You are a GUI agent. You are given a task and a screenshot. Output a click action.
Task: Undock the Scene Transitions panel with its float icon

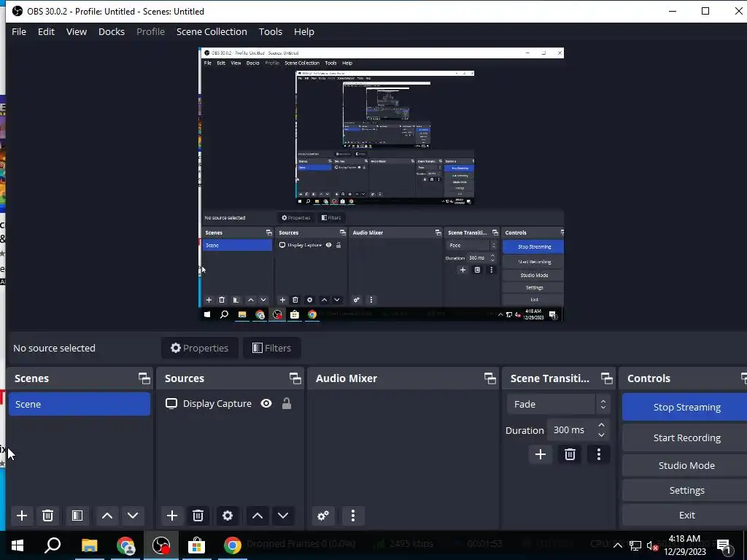click(x=607, y=378)
